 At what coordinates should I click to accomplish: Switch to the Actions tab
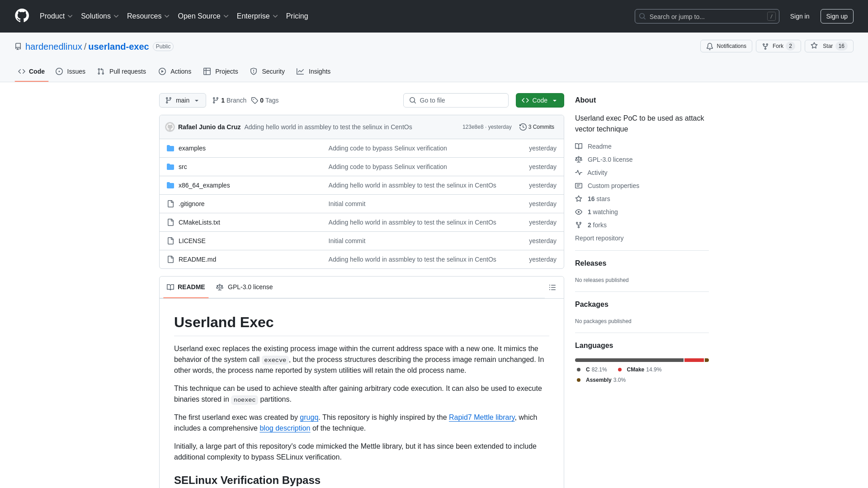pyautogui.click(x=175, y=71)
